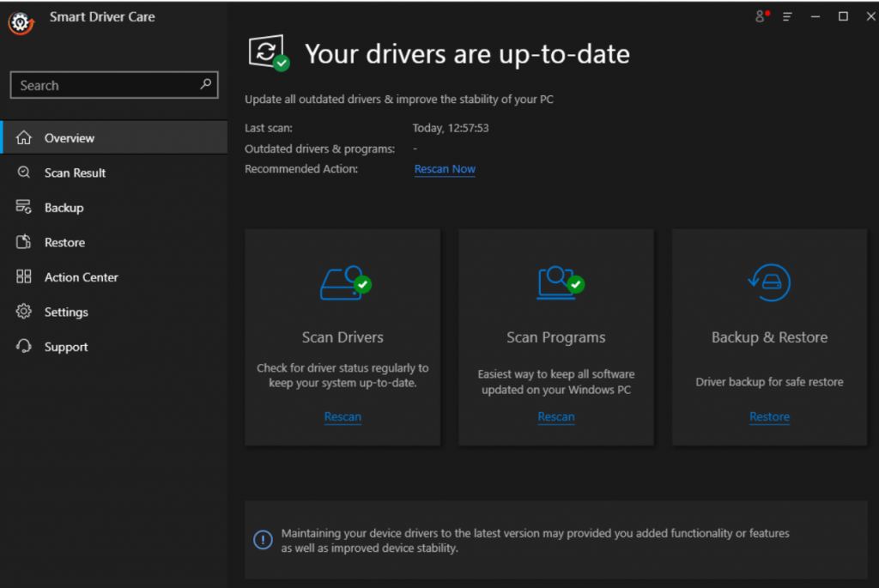Click the Settings gear icon
Screen dimensions: 879x588
point(23,311)
